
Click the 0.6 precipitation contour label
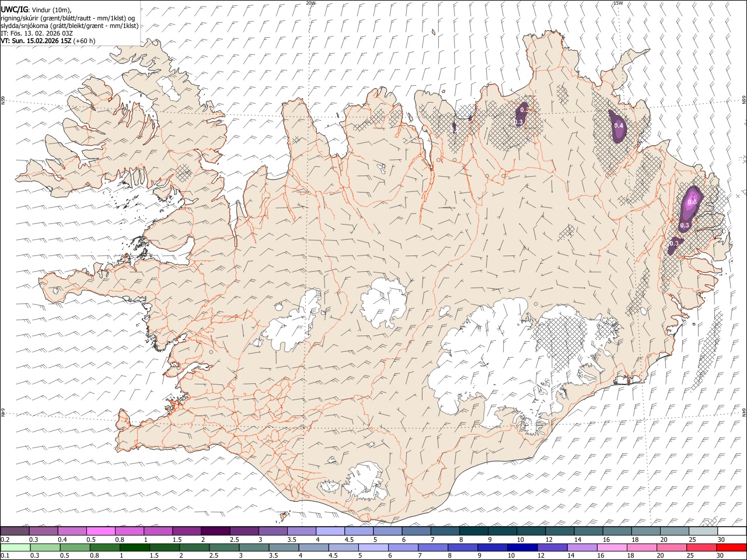[x=692, y=202]
